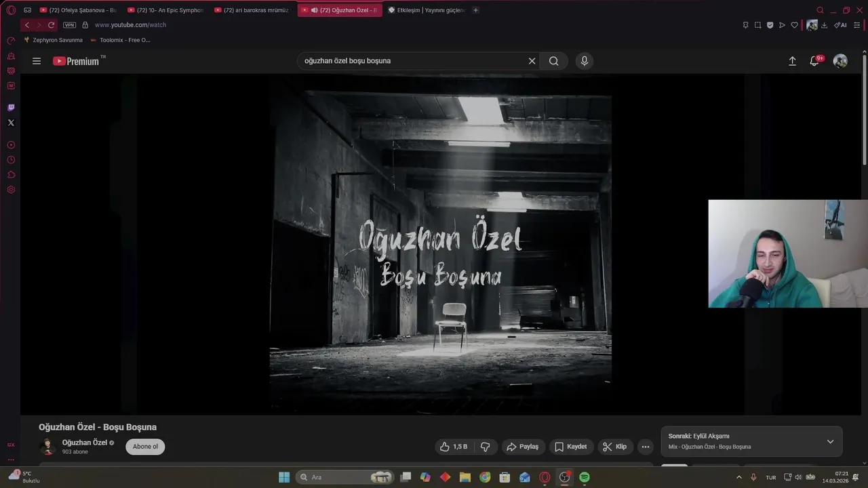Subscribe with the Abone ol button

click(x=145, y=447)
